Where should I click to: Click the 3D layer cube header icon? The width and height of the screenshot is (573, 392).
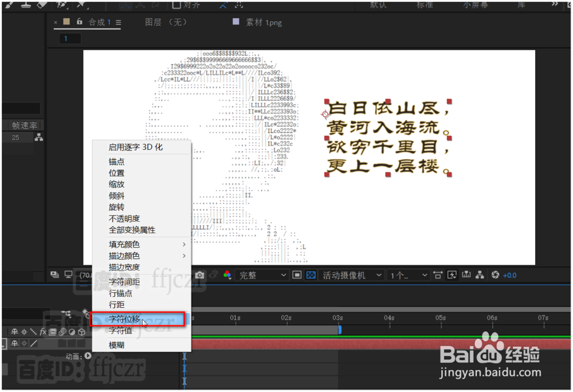tap(81, 332)
